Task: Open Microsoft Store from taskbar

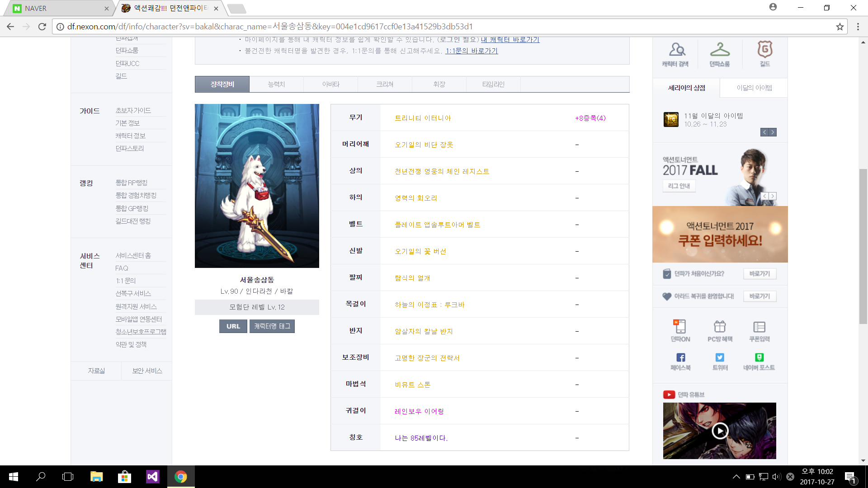Action: (x=124, y=477)
